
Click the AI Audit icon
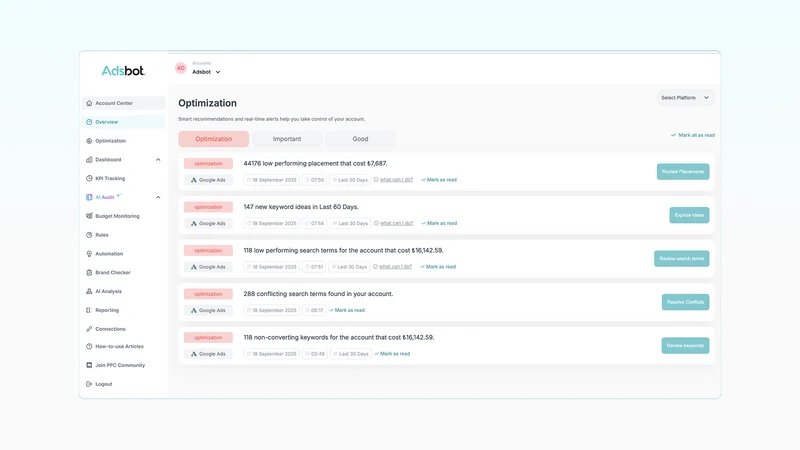(x=89, y=197)
